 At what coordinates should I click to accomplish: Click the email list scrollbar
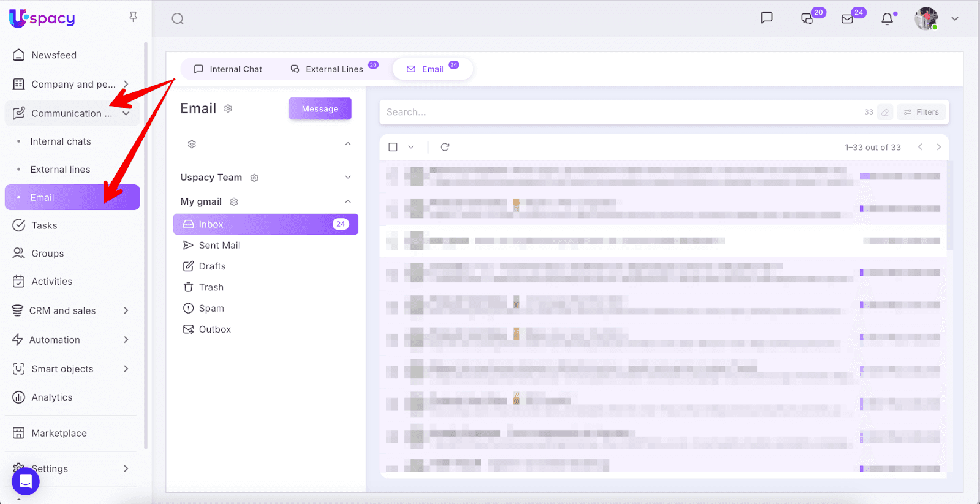(x=950, y=205)
